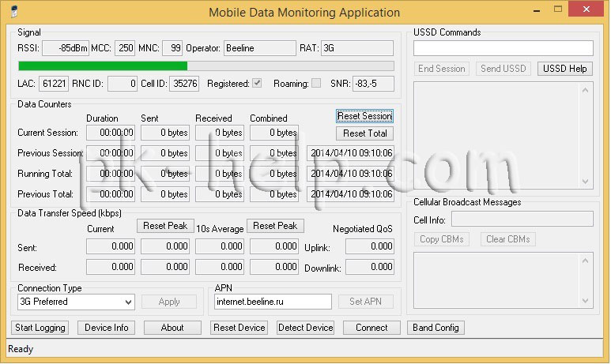Screen dimensions: 611x364
Task: Click scroll up arrow in broadcast messages box
Action: click(x=585, y=261)
